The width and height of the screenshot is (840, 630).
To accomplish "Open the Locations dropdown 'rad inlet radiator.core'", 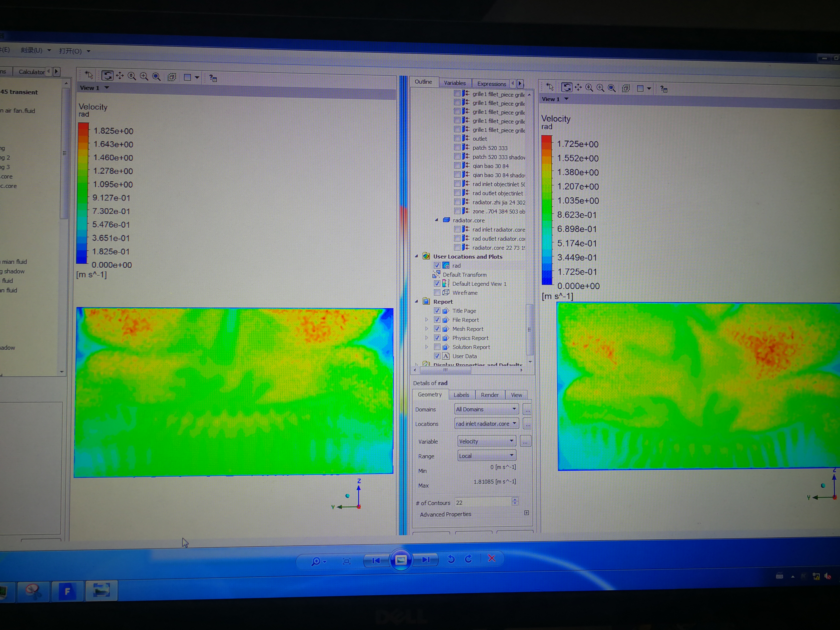I will [x=486, y=423].
